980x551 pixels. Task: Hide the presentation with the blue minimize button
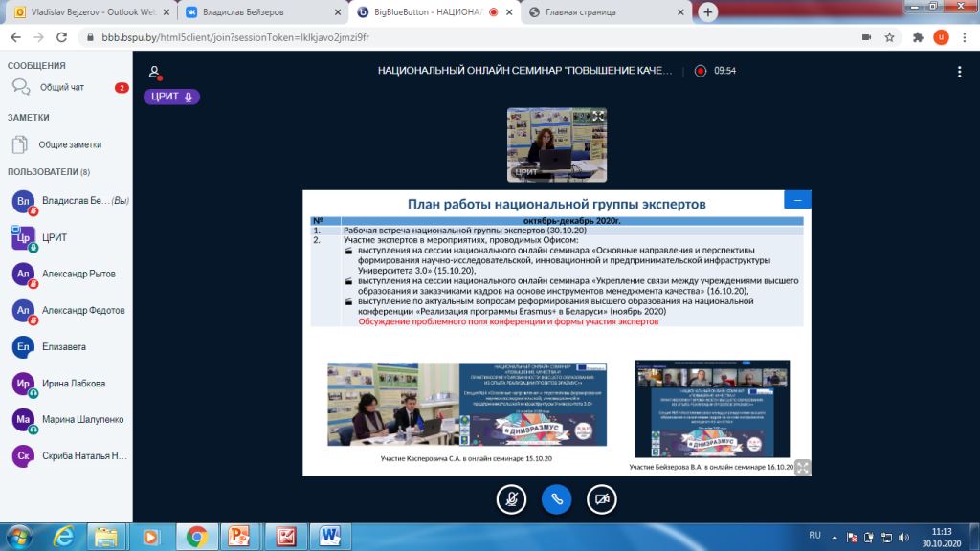797,199
